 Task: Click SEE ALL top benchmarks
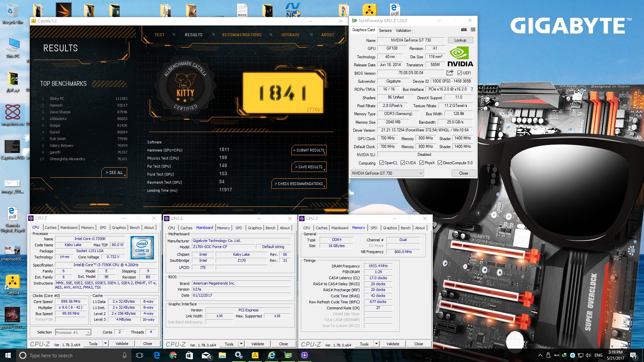pyautogui.click(x=114, y=173)
